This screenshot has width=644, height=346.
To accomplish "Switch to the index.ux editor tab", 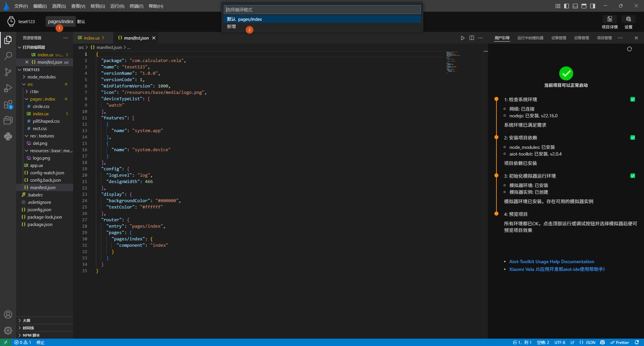I will [92, 38].
